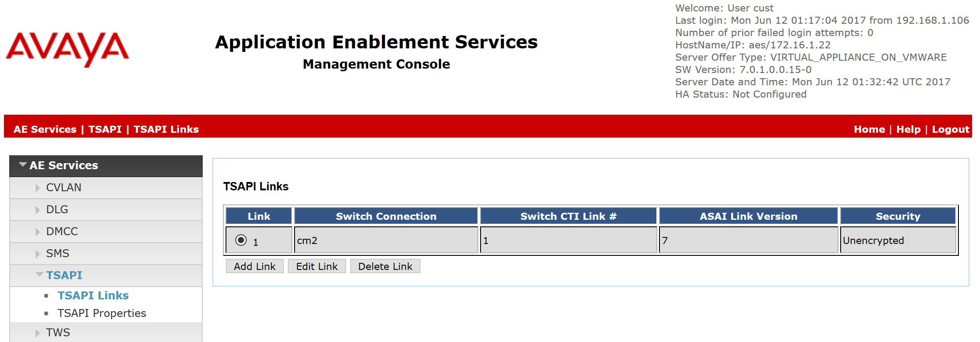The height and width of the screenshot is (342, 980).
Task: Open TSAPI Properties
Action: pyautogui.click(x=102, y=313)
